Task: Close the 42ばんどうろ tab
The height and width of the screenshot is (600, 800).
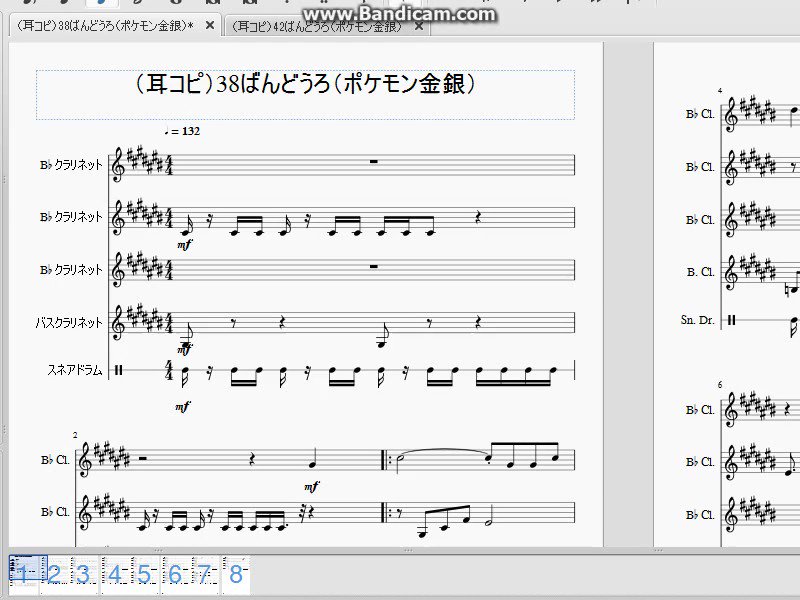Action: pos(419,26)
